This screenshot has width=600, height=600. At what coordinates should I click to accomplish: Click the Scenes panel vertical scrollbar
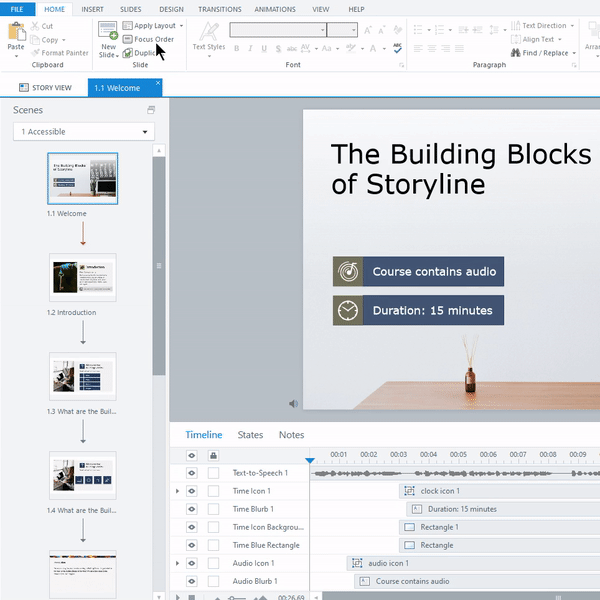click(x=159, y=266)
